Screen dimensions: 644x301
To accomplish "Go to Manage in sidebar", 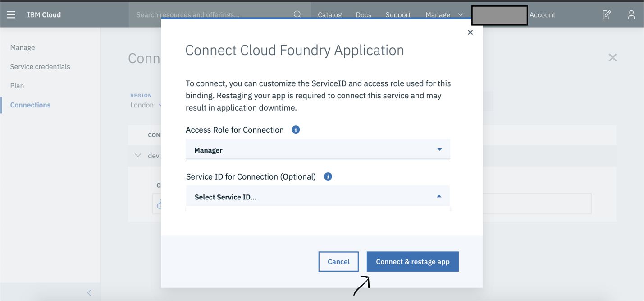I will (23, 47).
